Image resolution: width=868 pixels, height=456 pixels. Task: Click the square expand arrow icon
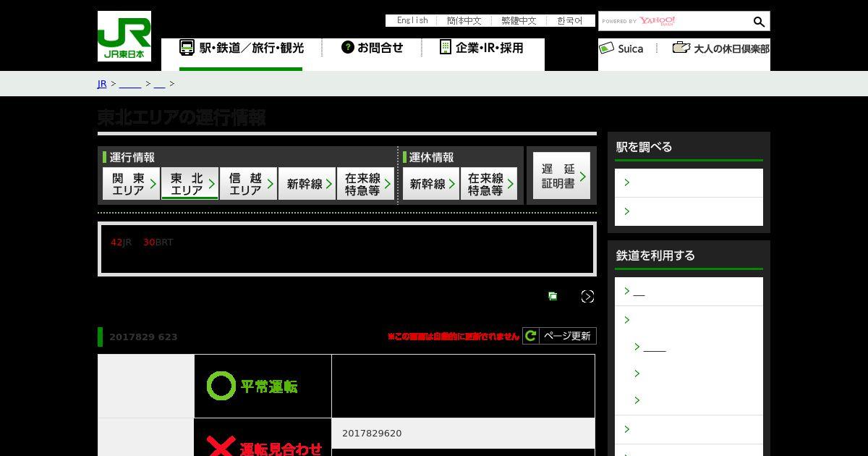[587, 296]
